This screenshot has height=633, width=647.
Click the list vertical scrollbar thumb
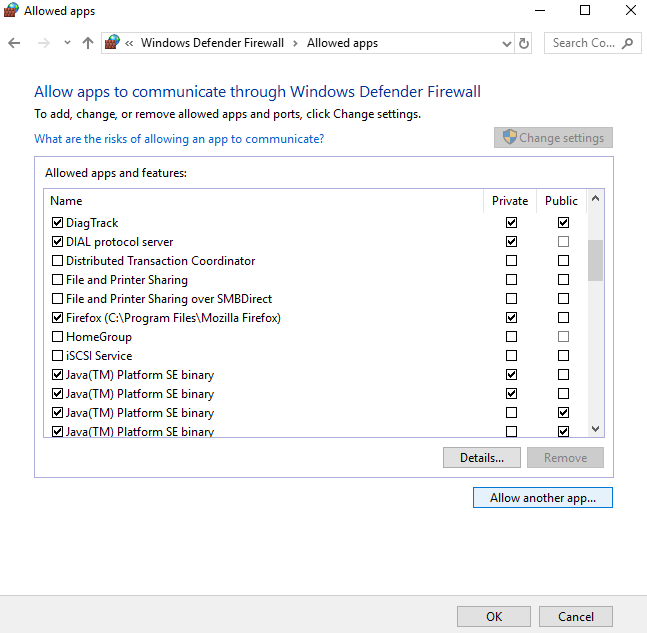(595, 260)
